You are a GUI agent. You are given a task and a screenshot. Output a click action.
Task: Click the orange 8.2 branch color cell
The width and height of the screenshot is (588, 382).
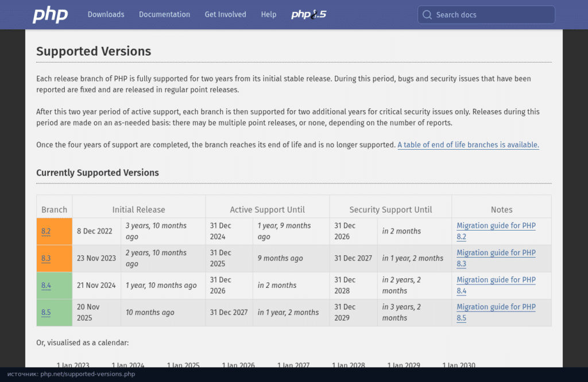[55, 232]
